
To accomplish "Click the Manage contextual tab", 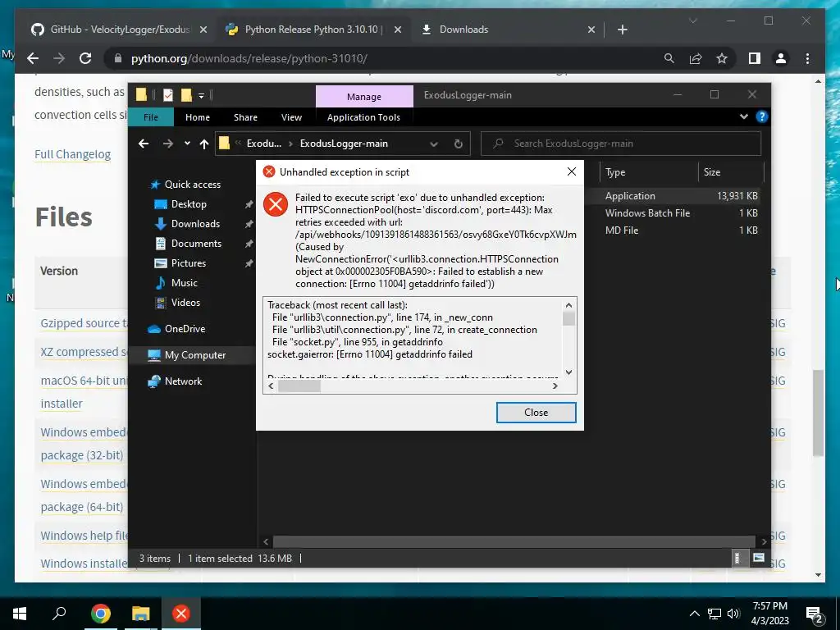I will 364,97.
